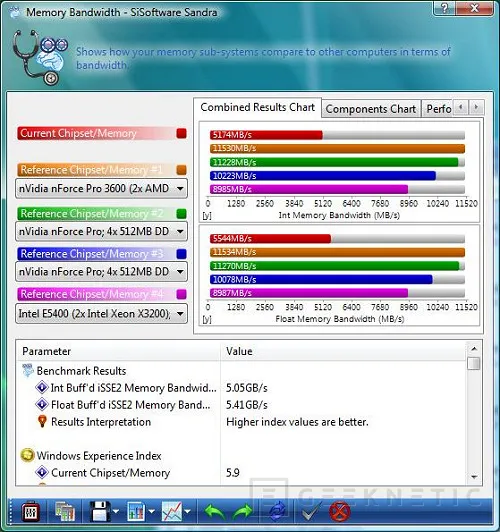Open the partially shown Perfo tab
Viewport: 500px width, 532px height.
[437, 109]
